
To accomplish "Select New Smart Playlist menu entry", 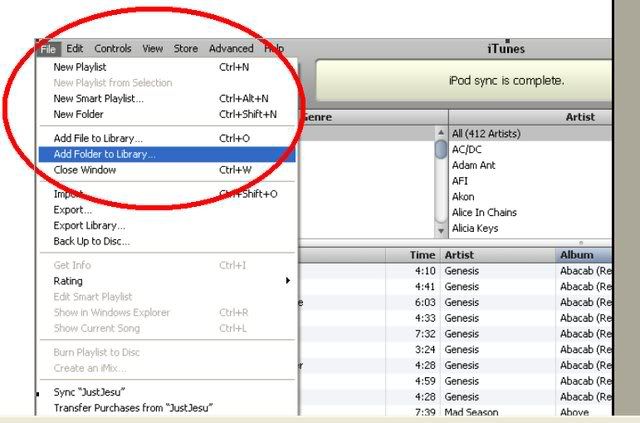I will tap(98, 99).
